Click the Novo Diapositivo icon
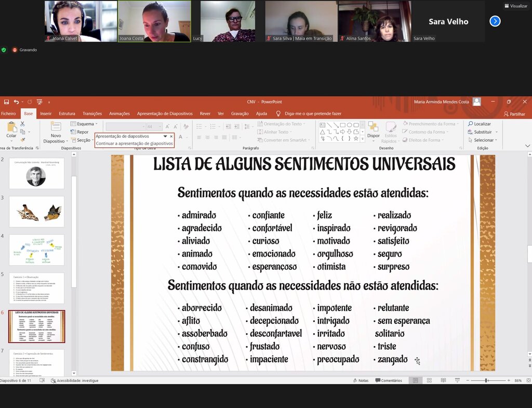Image resolution: width=532 pixels, height=408 pixels. [x=56, y=127]
